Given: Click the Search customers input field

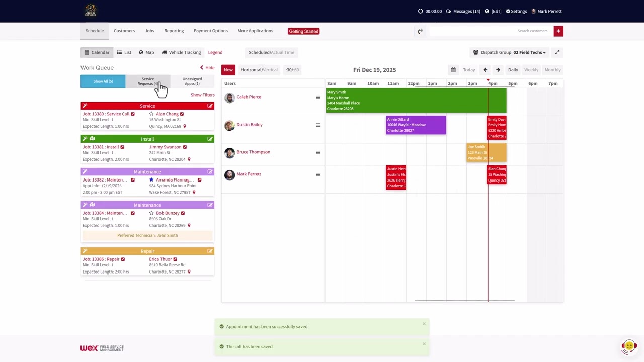Looking at the screenshot, I should tap(490, 31).
